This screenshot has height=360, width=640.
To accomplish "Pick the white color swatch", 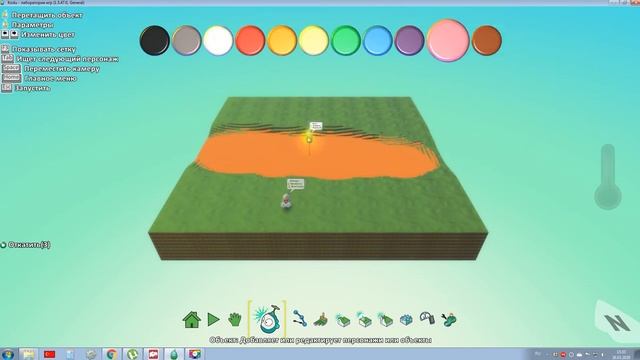I will tap(218, 40).
